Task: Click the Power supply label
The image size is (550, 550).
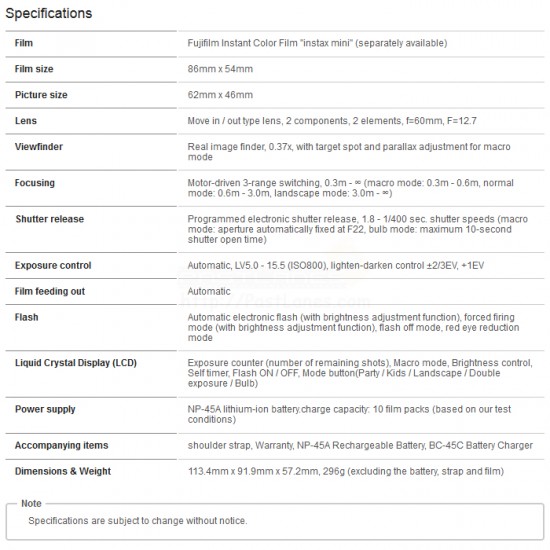Action: click(x=45, y=410)
